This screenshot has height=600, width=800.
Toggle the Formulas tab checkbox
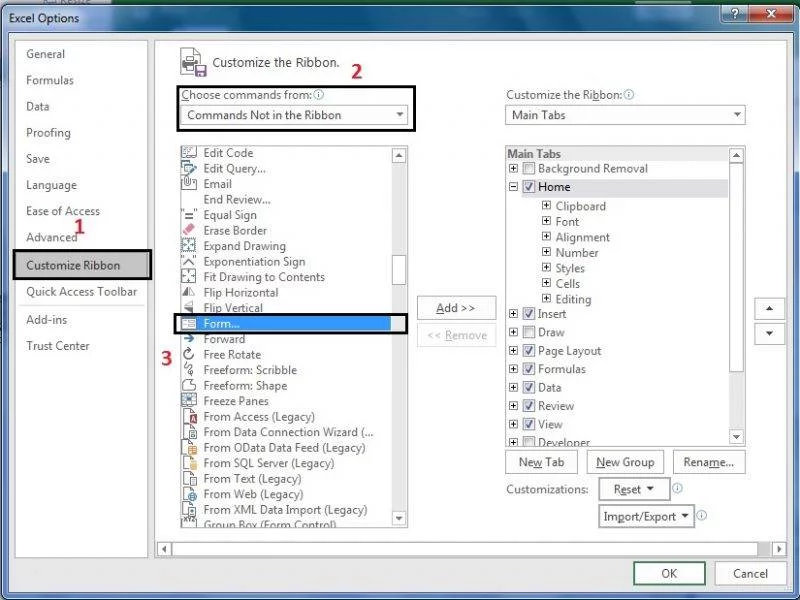coord(529,369)
